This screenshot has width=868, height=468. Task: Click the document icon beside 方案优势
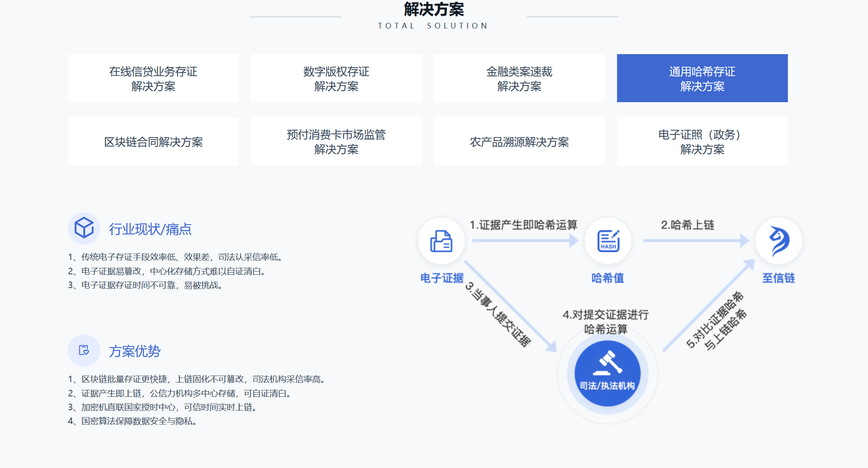pos(84,350)
